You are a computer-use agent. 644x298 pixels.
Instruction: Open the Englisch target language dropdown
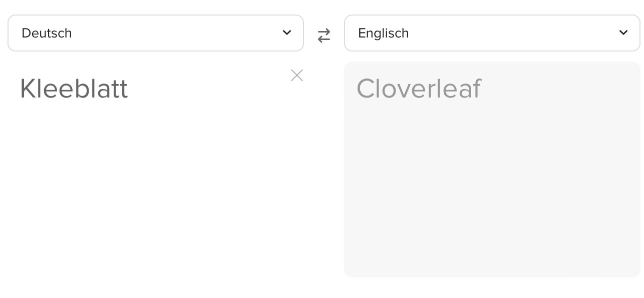(x=492, y=33)
